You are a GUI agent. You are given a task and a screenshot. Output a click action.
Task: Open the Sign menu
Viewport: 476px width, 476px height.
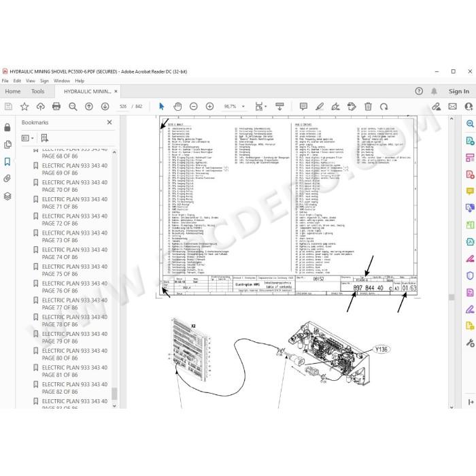(x=44, y=81)
